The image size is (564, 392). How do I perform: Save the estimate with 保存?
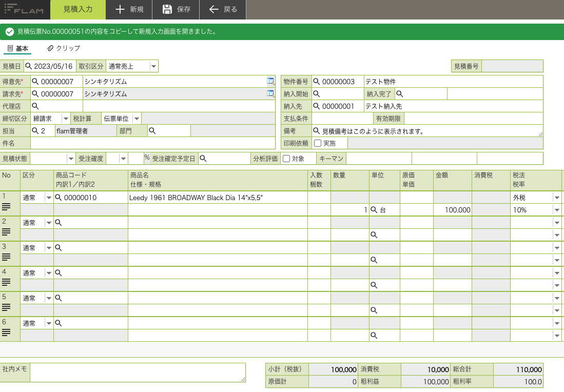tap(176, 9)
